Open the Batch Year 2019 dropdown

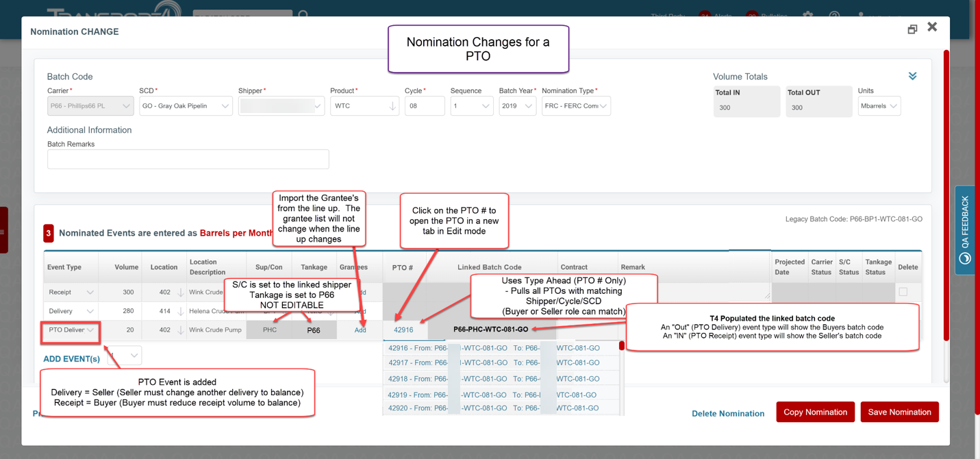click(x=517, y=106)
